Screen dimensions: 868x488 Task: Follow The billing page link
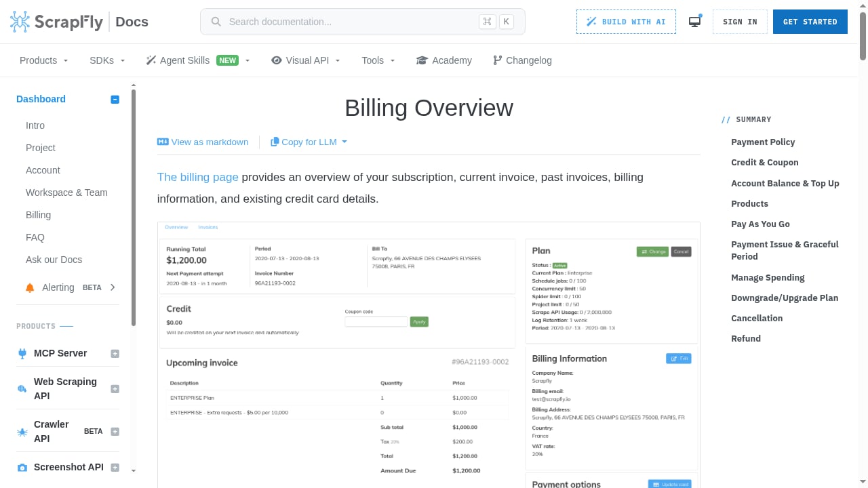[198, 177]
